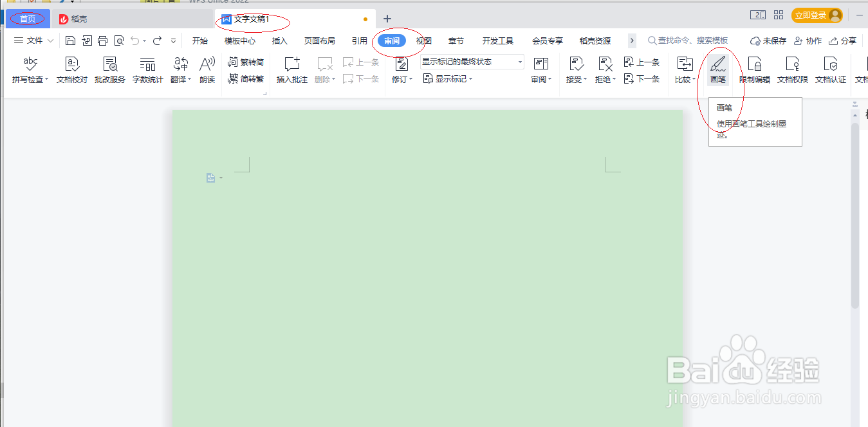Go to next change (下一条) near Reject
The width and height of the screenshot is (868, 427).
642,79
